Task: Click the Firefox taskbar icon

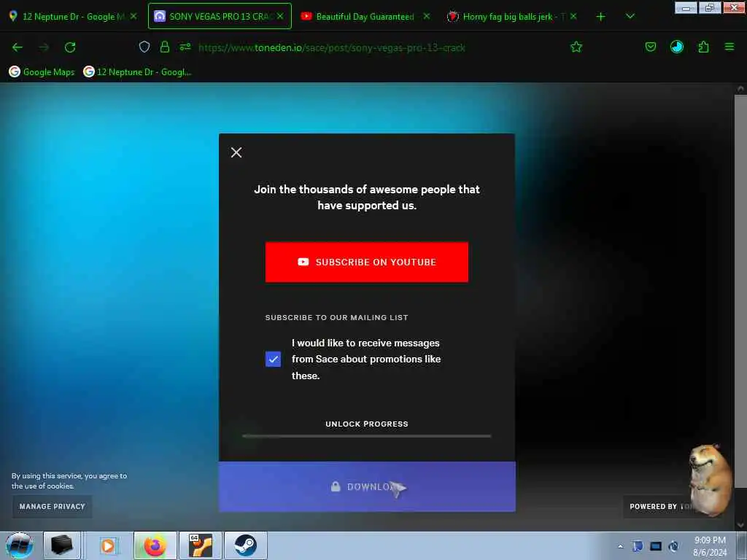Action: point(155,545)
